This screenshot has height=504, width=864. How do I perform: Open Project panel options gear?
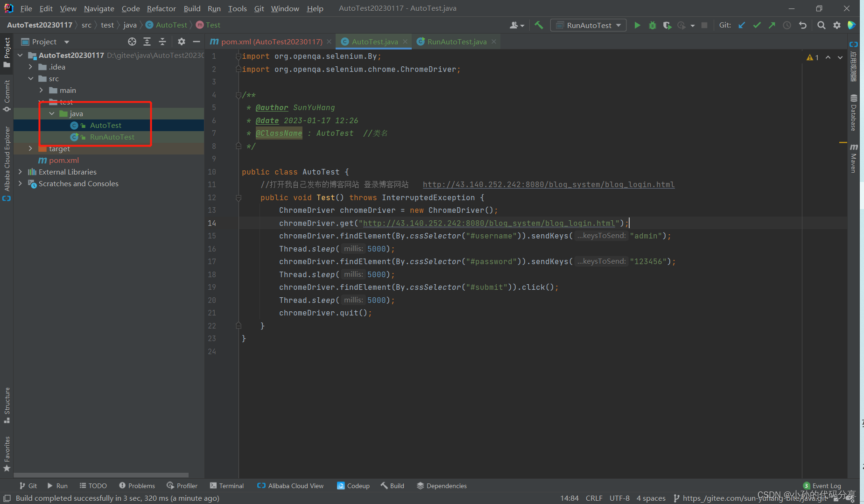[x=182, y=42]
